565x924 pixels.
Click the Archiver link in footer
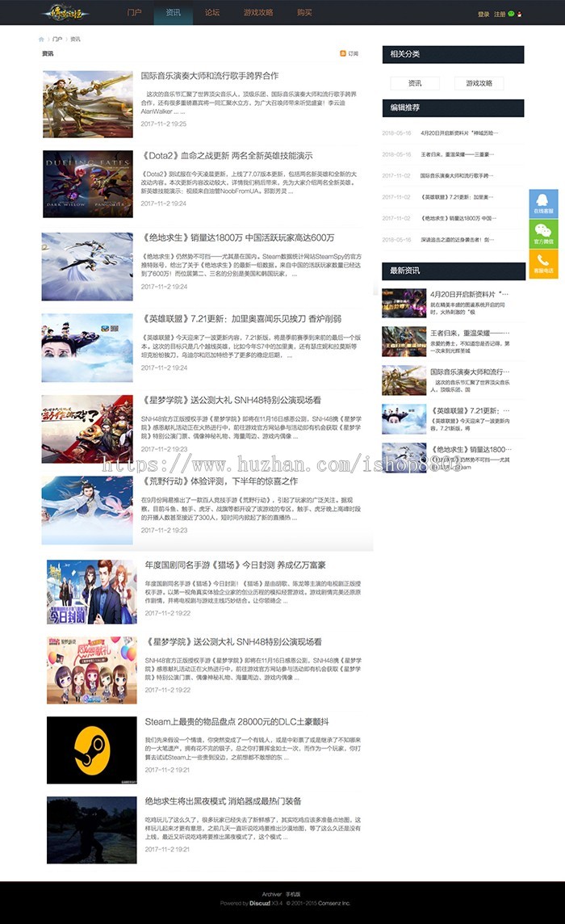(271, 895)
